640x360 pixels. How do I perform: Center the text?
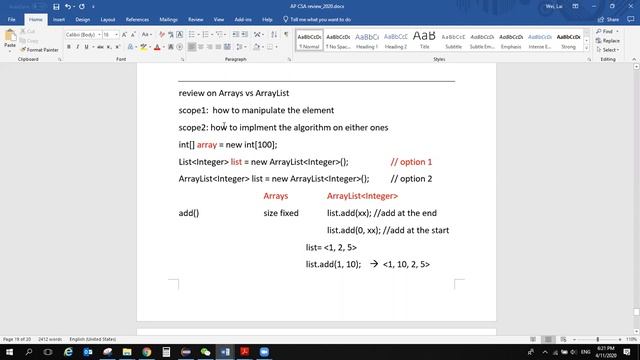(x=200, y=47)
